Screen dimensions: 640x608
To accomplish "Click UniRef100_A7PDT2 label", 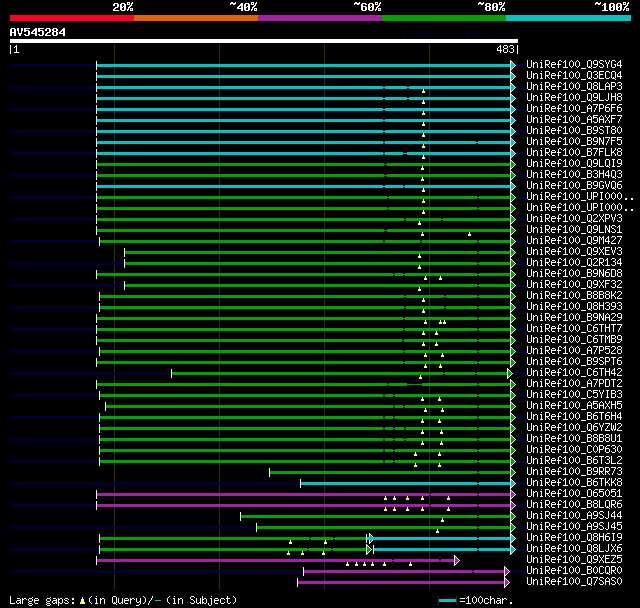I will [x=574, y=384].
